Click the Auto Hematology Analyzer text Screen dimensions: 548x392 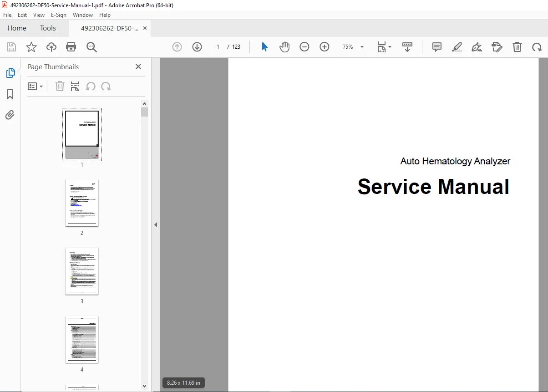[x=455, y=161]
